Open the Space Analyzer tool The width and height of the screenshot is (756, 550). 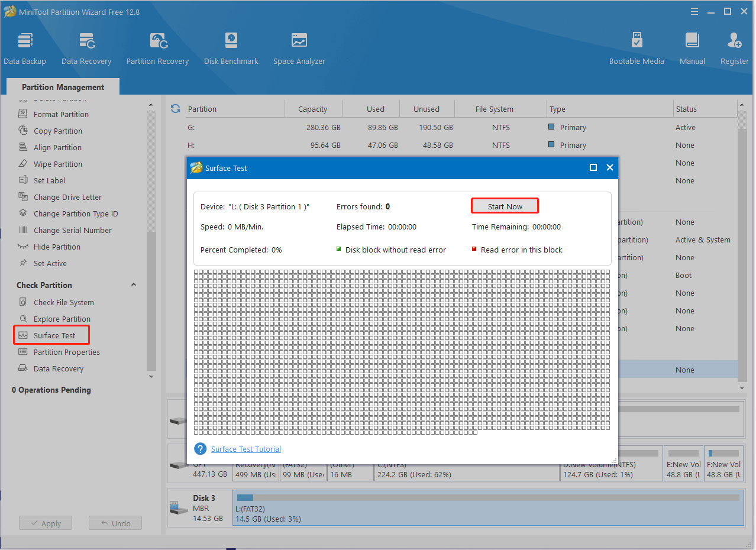pos(299,48)
